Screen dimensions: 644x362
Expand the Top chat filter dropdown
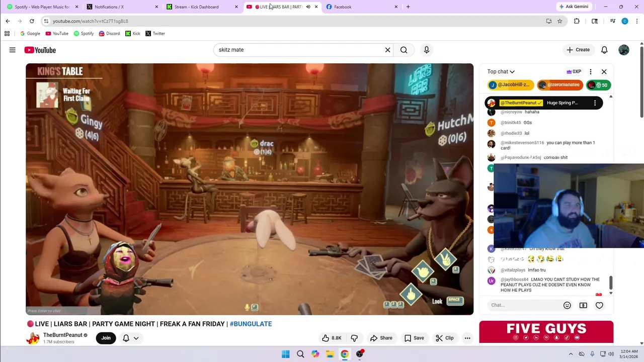tap(501, 71)
